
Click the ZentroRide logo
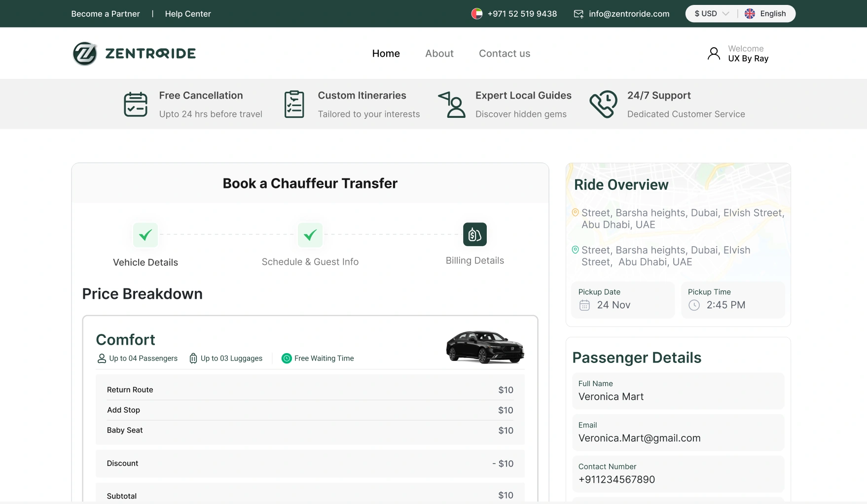click(134, 53)
